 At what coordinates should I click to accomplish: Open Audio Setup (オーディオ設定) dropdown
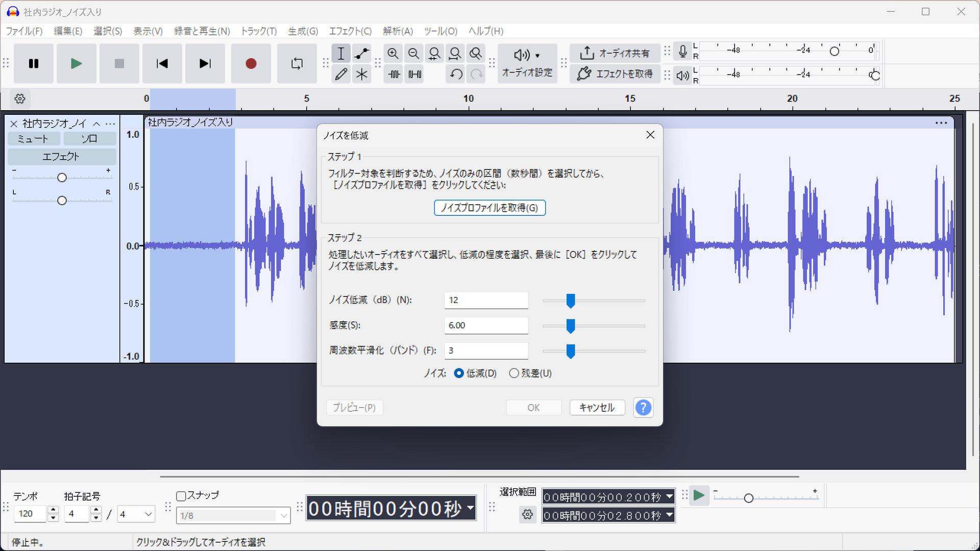tap(527, 63)
